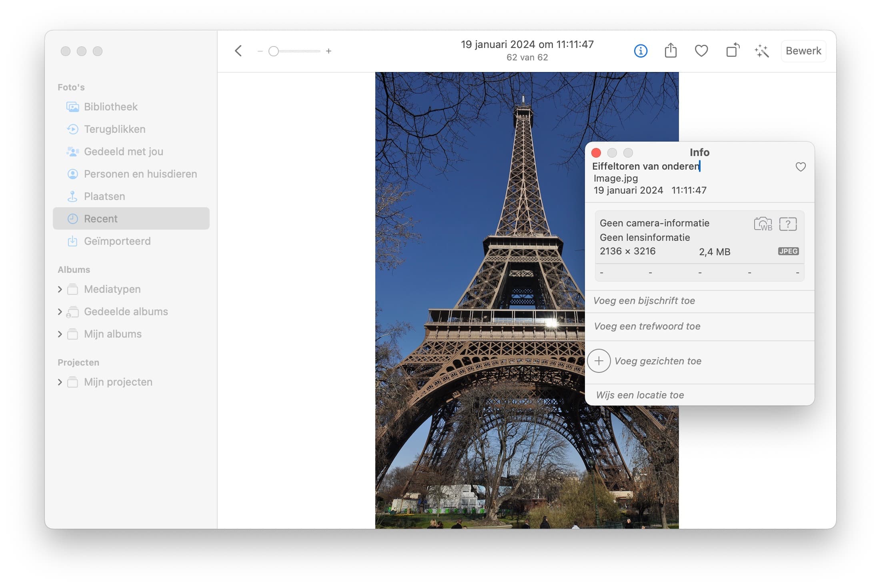This screenshot has width=881, height=588.
Task: Click the Foto's section header
Action: pos(71,87)
